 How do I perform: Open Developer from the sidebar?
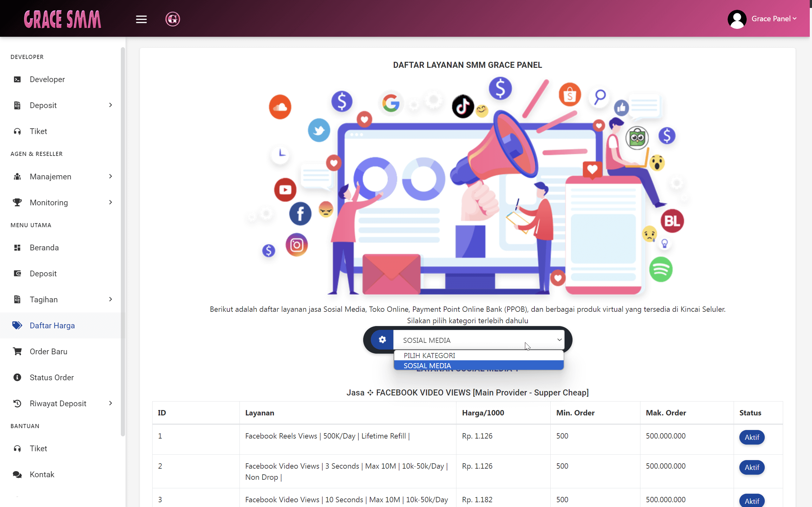tap(47, 80)
